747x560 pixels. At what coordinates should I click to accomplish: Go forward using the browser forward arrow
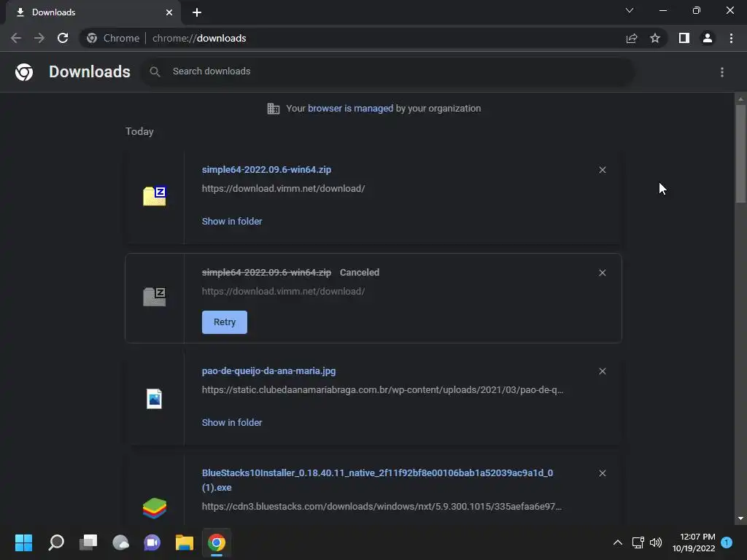39,38
